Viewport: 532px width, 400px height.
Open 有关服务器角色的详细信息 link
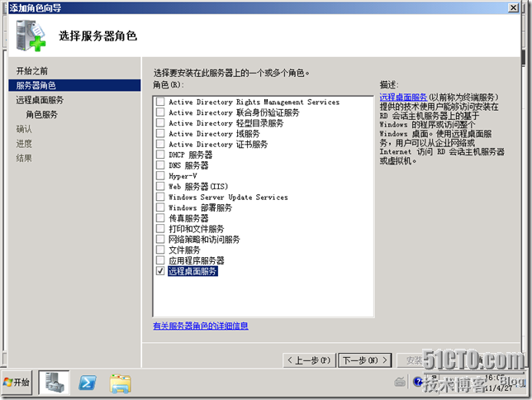tap(201, 326)
